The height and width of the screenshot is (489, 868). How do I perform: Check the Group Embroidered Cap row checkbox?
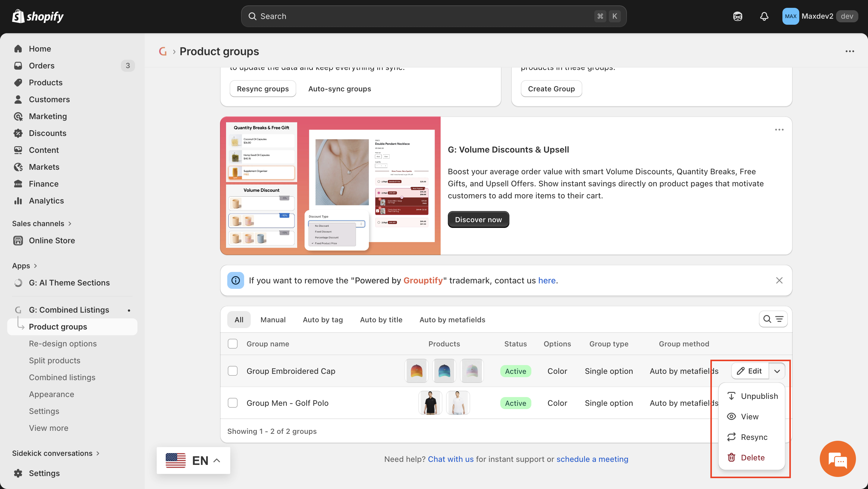[232, 371]
